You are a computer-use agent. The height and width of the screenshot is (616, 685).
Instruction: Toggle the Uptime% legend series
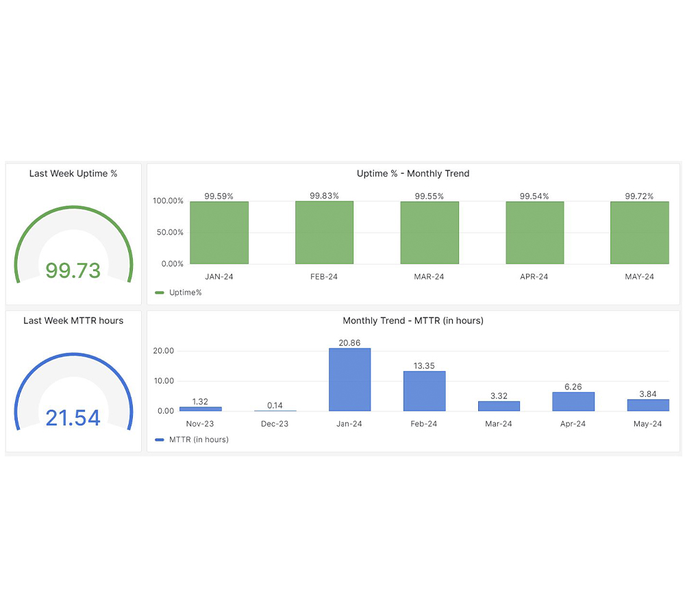coord(185,292)
